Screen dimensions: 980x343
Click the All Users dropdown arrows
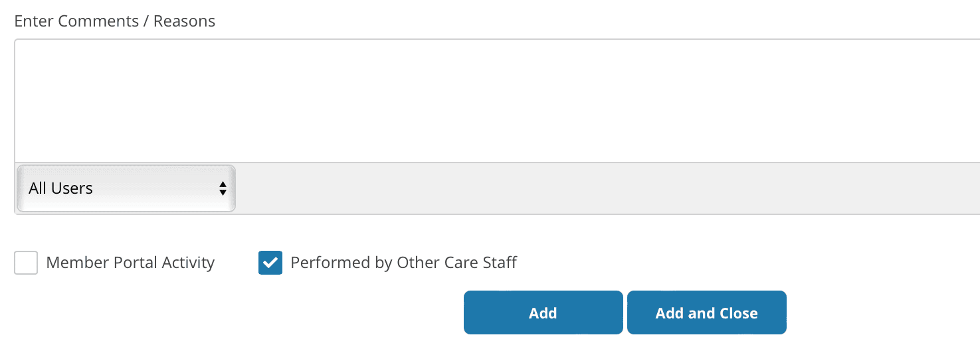click(223, 188)
